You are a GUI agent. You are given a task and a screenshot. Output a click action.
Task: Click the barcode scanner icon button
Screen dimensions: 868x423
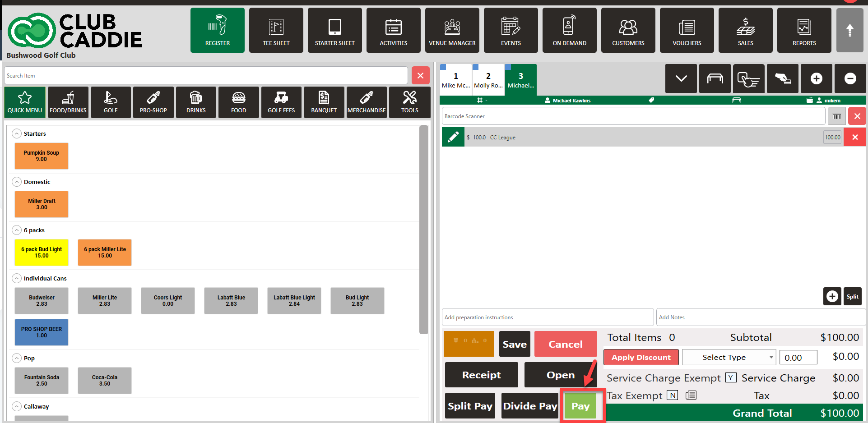(836, 116)
